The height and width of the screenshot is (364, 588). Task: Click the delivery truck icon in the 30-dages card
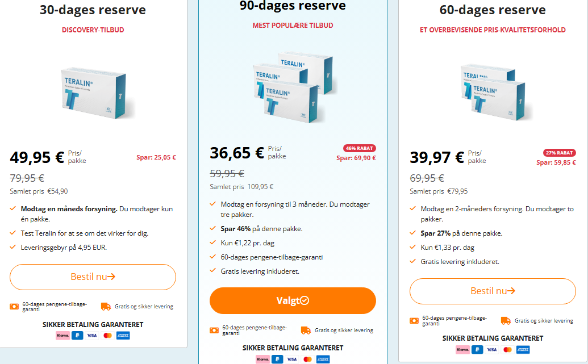coord(106,307)
